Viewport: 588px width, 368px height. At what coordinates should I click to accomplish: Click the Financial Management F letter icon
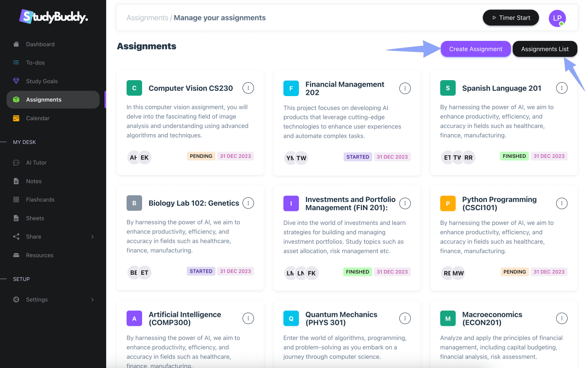point(291,88)
